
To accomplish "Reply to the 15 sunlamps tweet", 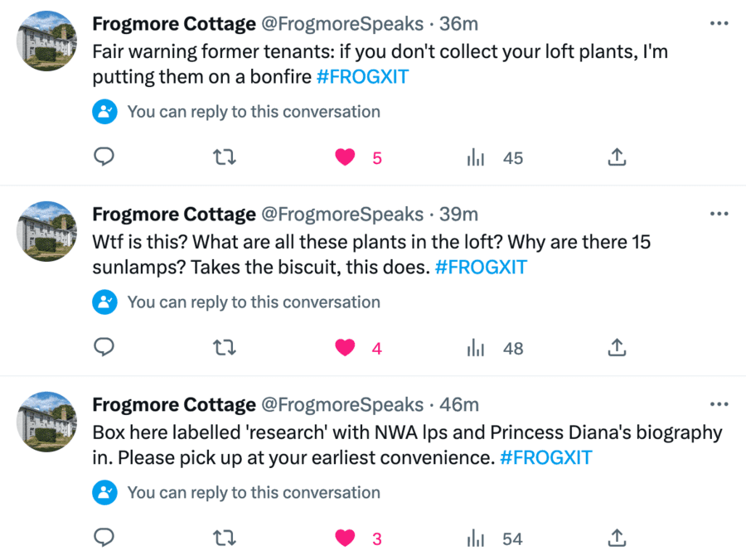I will point(104,348).
